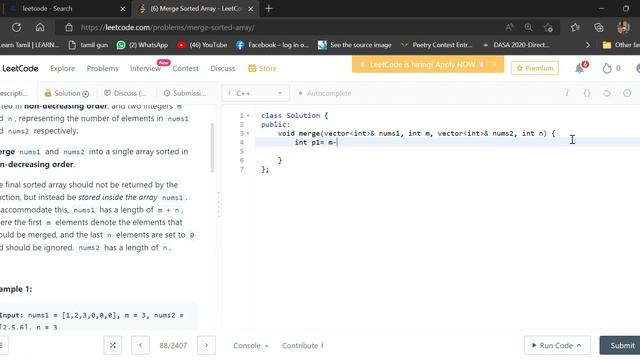Image resolution: width=640 pixels, height=360 pixels.
Task: Open See the source image bookmark
Action: pyautogui.click(x=355, y=45)
